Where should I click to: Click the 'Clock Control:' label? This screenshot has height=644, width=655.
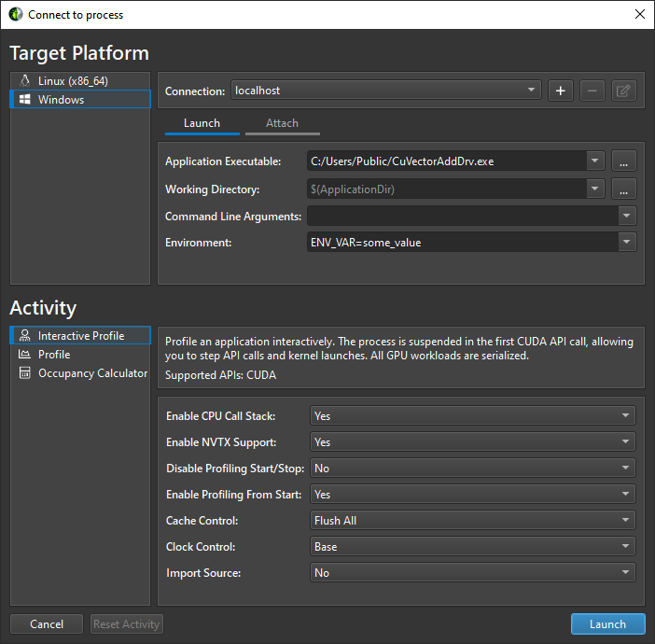coord(201,547)
